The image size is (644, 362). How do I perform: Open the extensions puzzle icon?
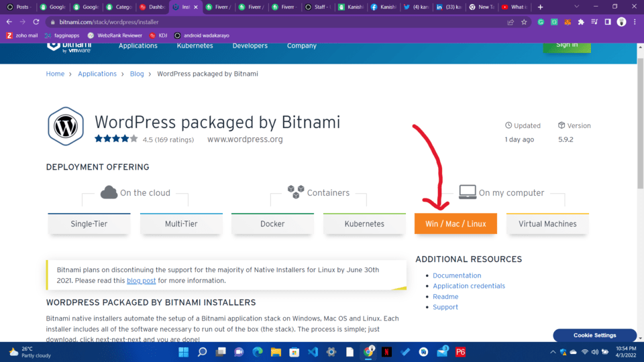(581, 22)
